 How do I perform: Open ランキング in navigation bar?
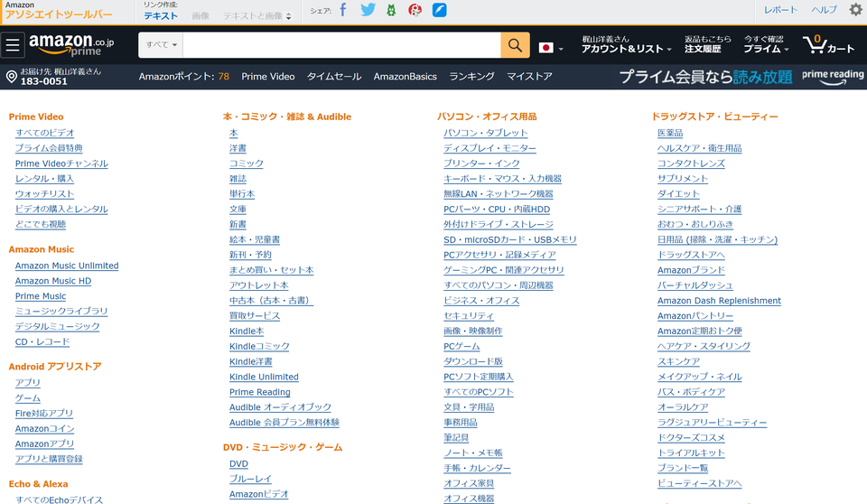[x=471, y=77]
